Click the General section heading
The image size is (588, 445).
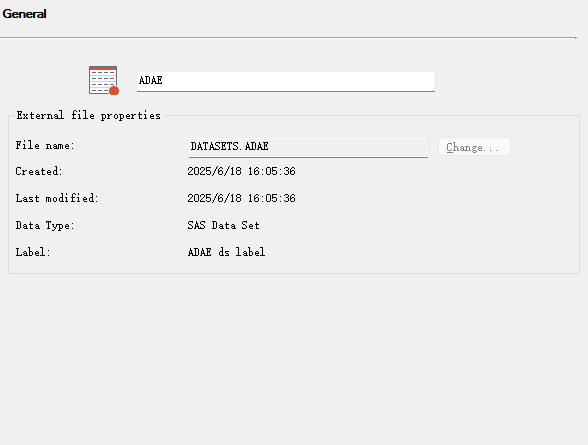(24, 14)
